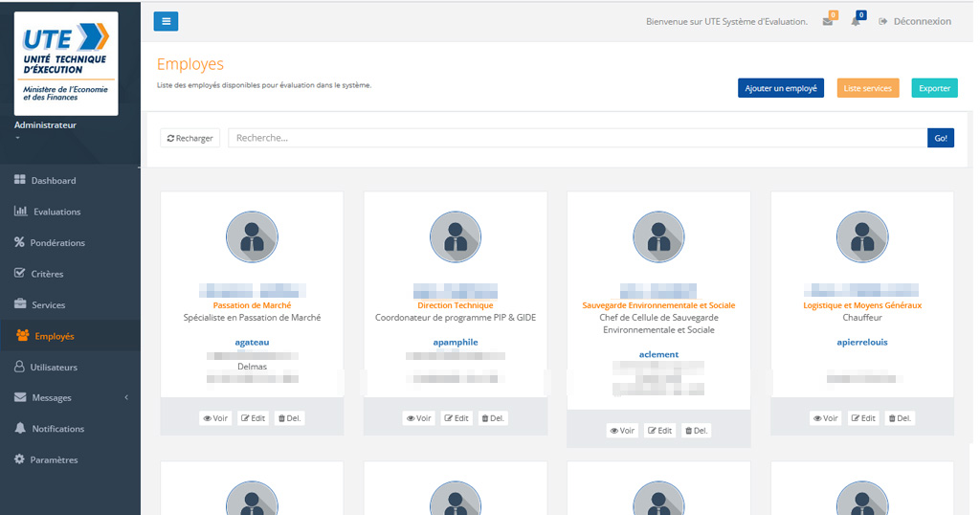The height and width of the screenshot is (515, 980).
Task: Click Del. on aclement's card
Action: point(697,431)
